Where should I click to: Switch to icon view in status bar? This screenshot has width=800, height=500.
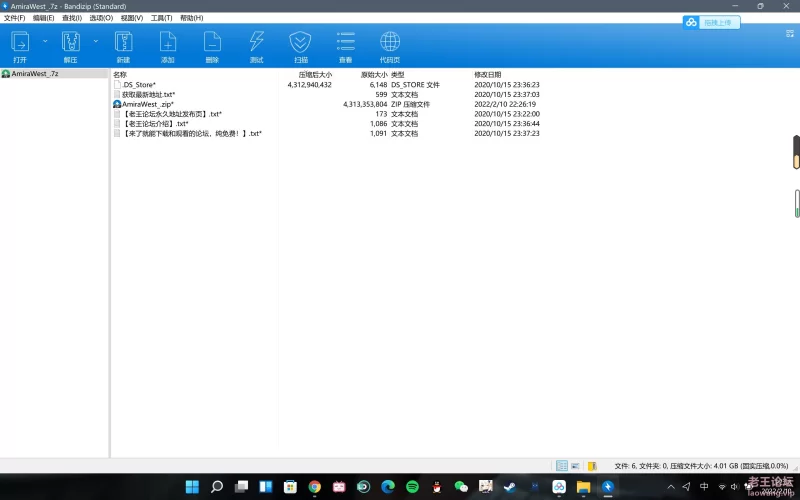575,466
